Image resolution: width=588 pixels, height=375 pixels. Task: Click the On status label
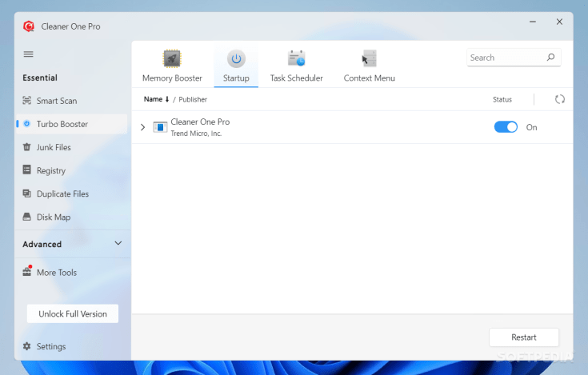coord(531,127)
